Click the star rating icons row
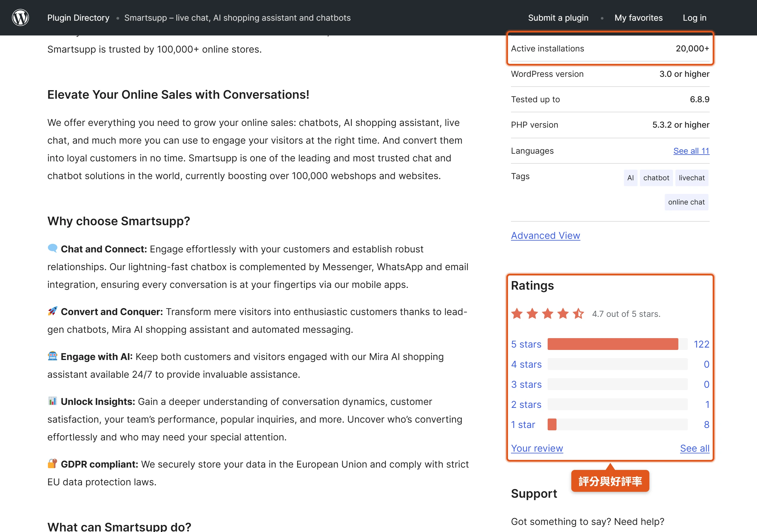757x532 pixels. click(x=548, y=314)
